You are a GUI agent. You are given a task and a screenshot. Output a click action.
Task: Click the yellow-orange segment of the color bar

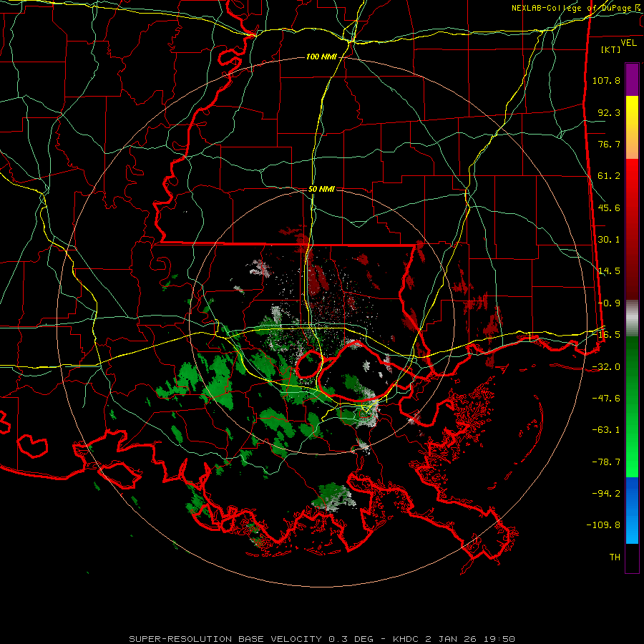point(632,127)
